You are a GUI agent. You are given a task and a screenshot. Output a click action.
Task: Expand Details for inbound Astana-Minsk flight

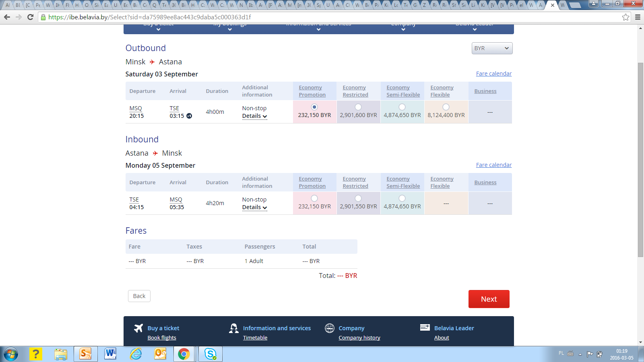click(x=254, y=207)
